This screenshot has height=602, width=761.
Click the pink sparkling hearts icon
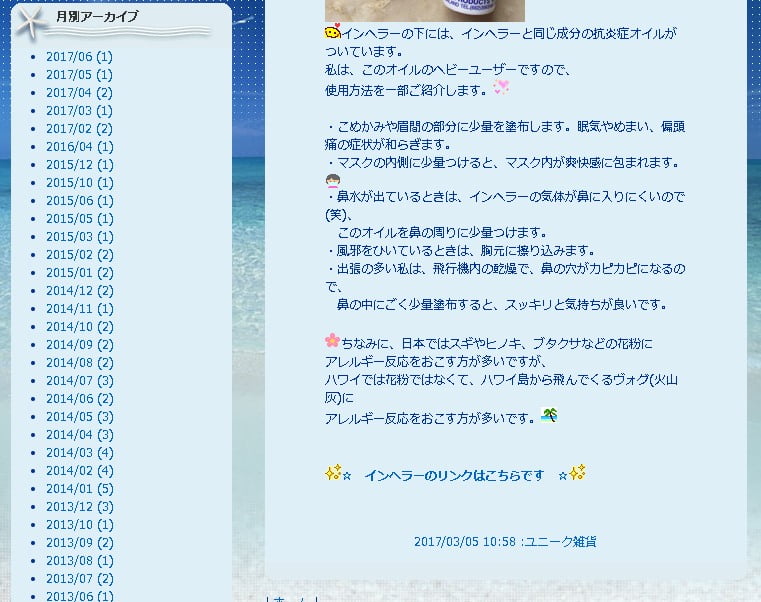[501, 87]
